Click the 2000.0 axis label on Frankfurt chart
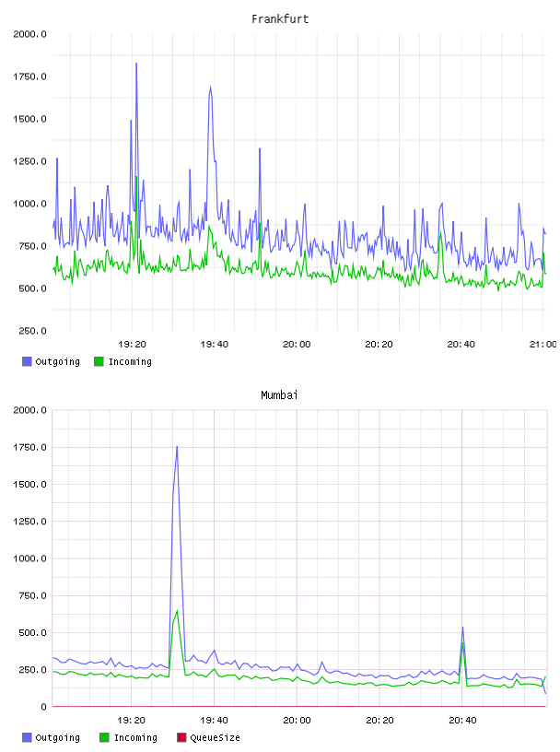 point(29,34)
